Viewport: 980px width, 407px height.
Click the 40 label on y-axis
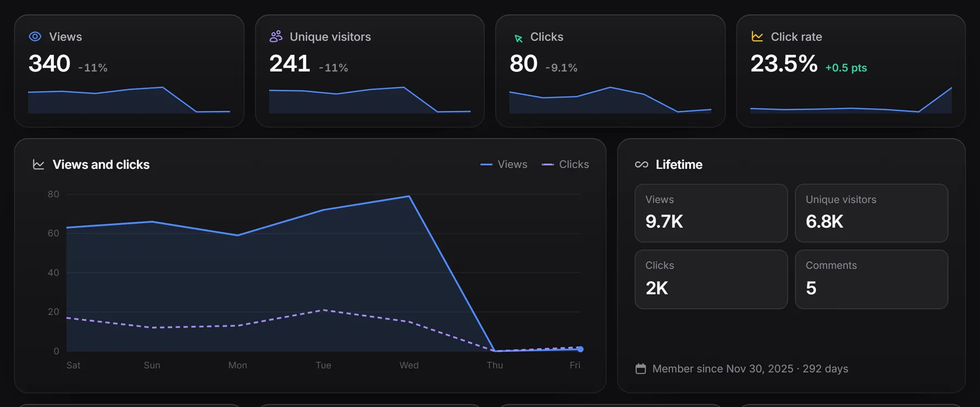click(53, 272)
